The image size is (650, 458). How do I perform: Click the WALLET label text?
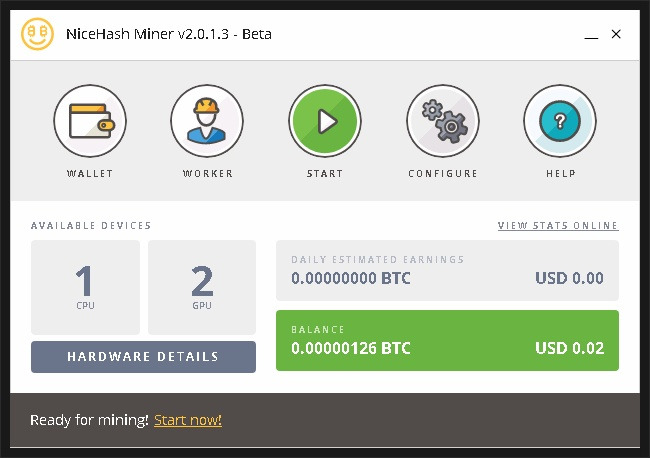point(90,174)
